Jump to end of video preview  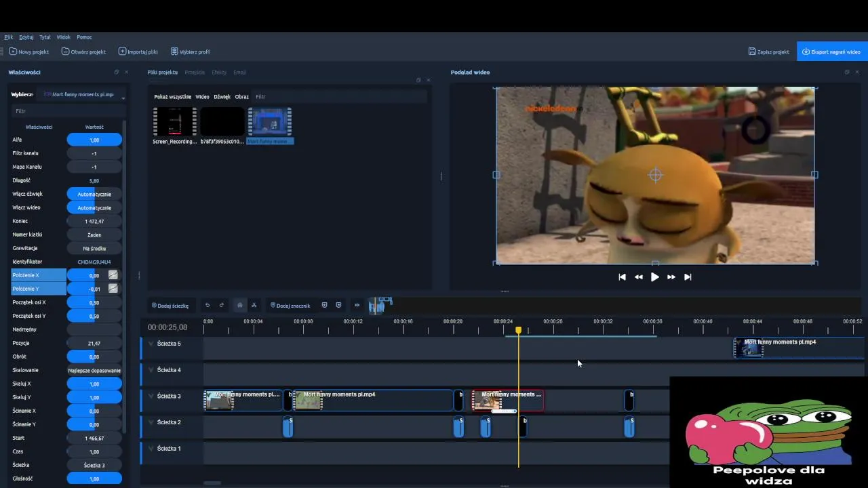pos(688,277)
